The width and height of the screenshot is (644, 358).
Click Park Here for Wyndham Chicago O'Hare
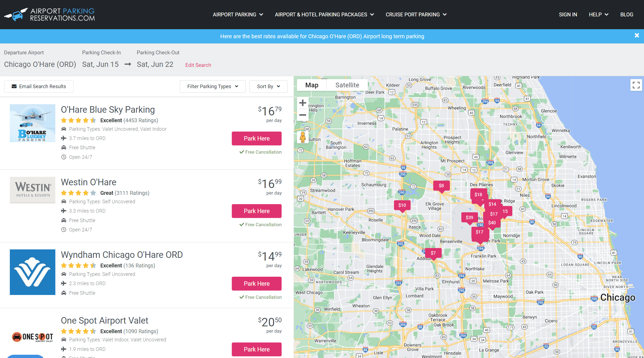point(256,284)
